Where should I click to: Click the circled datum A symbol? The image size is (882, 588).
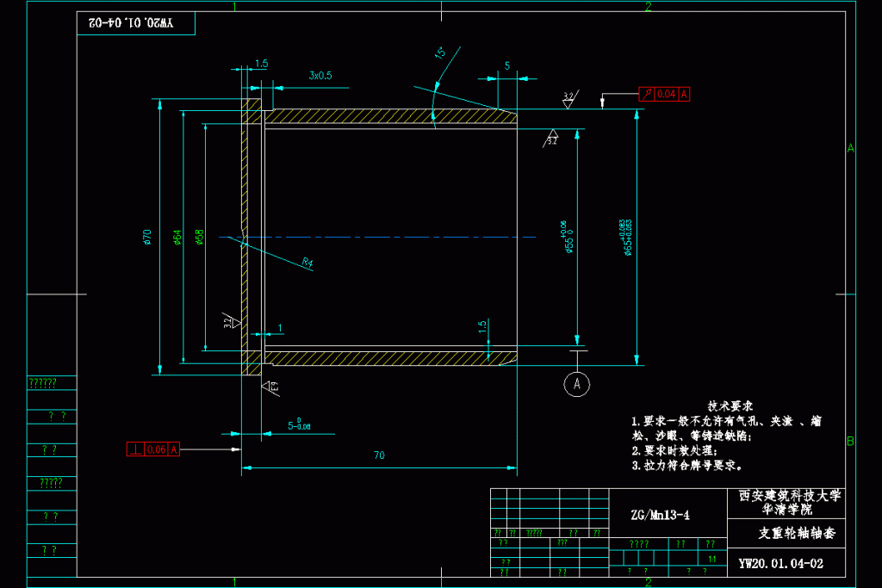[576, 384]
